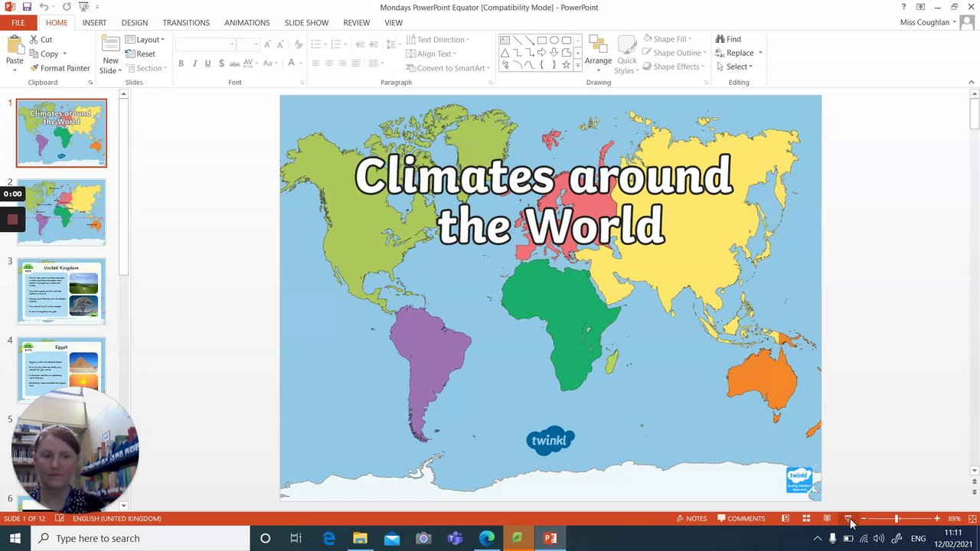This screenshot has width=980, height=551.
Task: Expand the Select dropdown in Editing
Action: coord(735,67)
